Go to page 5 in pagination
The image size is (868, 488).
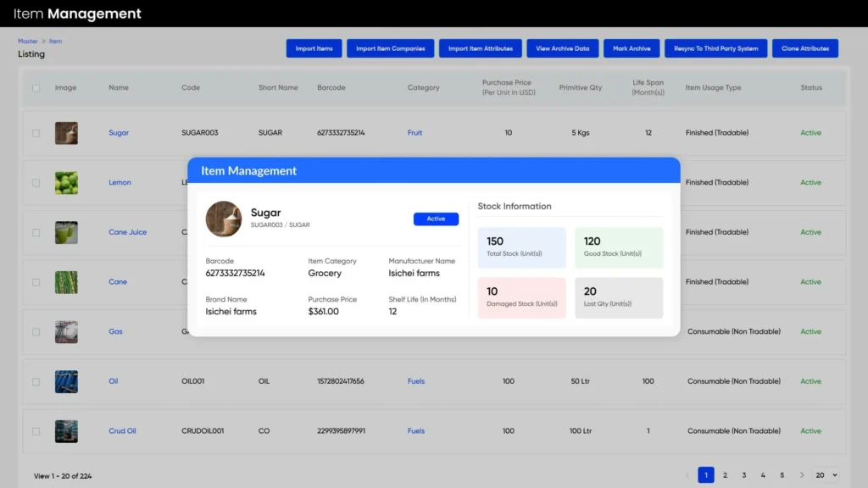click(x=782, y=475)
